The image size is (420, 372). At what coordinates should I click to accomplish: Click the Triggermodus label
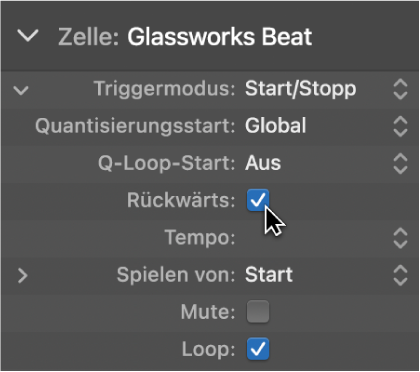[x=165, y=89]
